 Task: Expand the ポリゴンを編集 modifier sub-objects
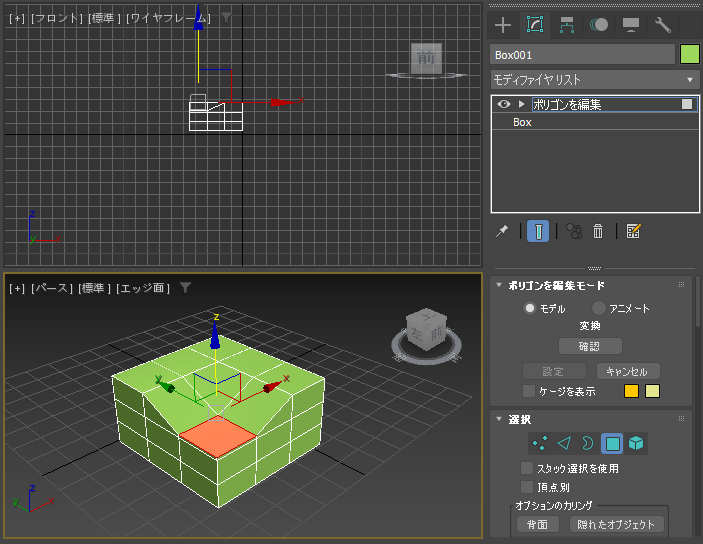pos(521,104)
